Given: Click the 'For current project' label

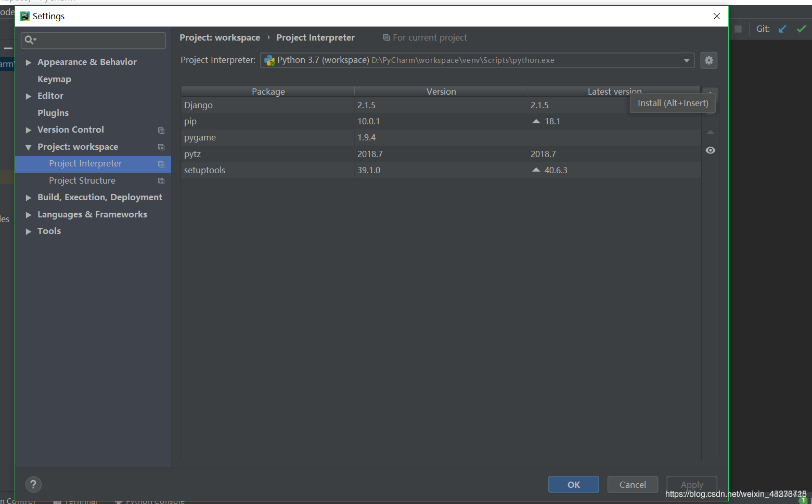Looking at the screenshot, I should (430, 37).
